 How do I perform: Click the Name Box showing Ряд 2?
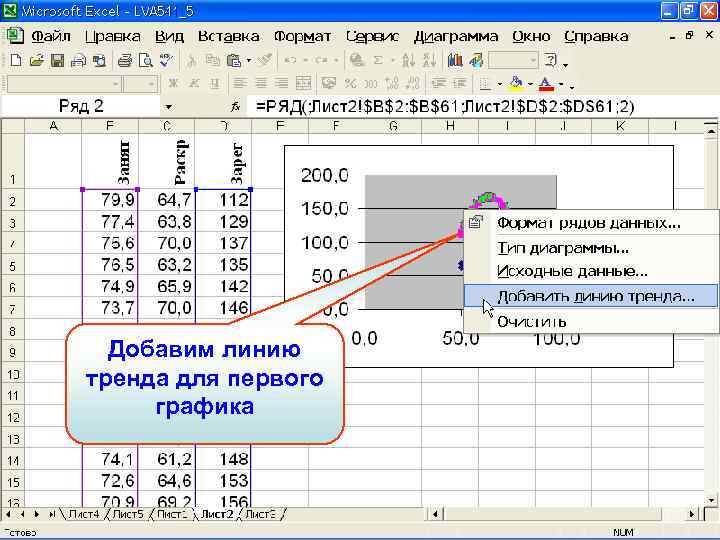coord(81,107)
